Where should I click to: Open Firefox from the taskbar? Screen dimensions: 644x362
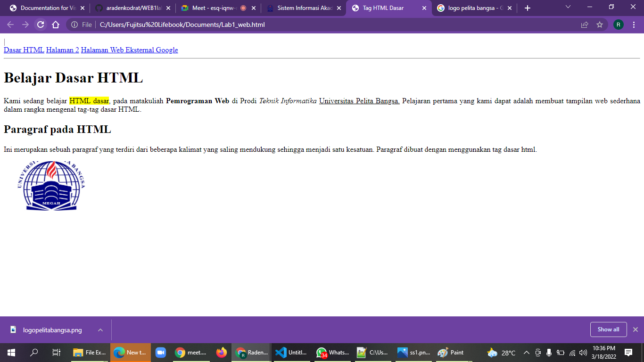[x=222, y=353]
